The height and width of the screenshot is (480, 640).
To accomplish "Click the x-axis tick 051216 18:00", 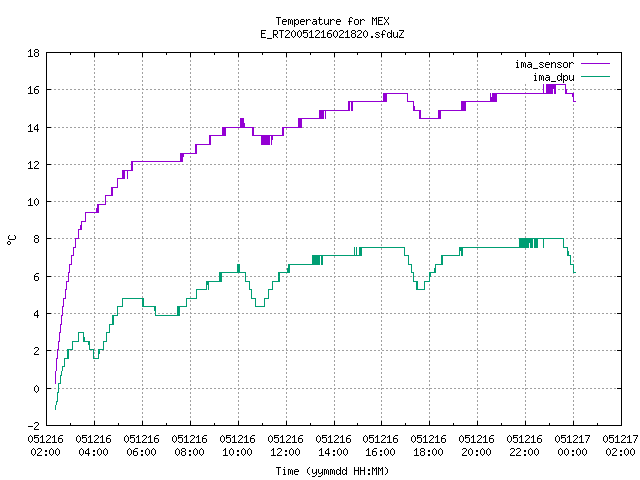I will coord(429,445).
